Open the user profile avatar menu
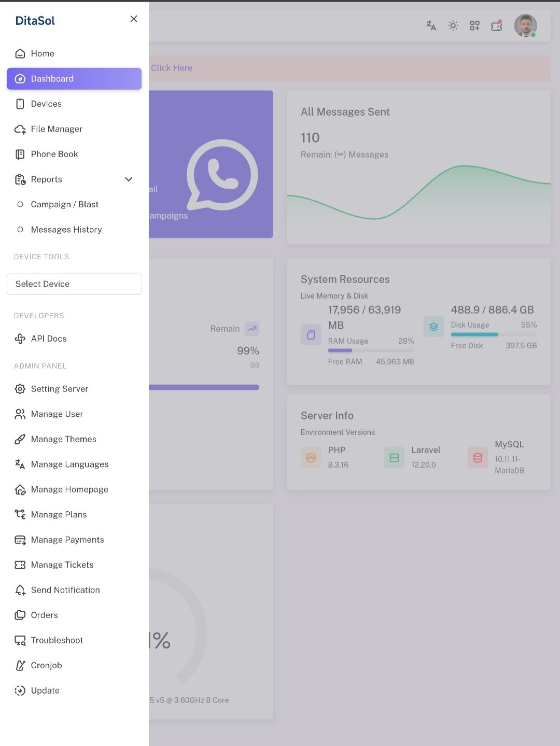This screenshot has width=560, height=746. pyautogui.click(x=525, y=25)
